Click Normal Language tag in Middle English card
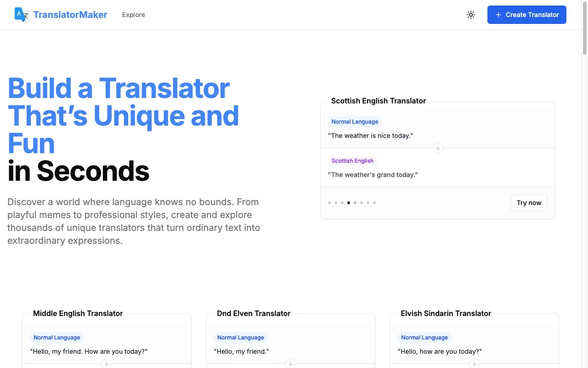 (x=57, y=338)
